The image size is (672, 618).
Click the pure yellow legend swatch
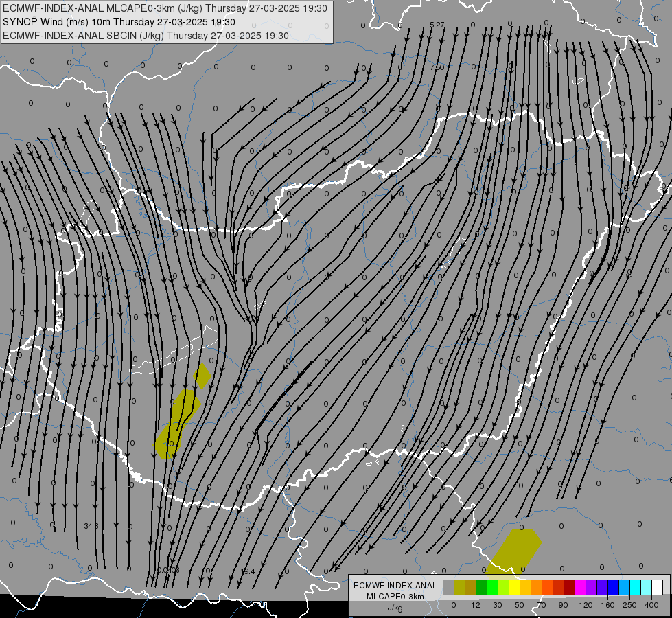click(514, 588)
